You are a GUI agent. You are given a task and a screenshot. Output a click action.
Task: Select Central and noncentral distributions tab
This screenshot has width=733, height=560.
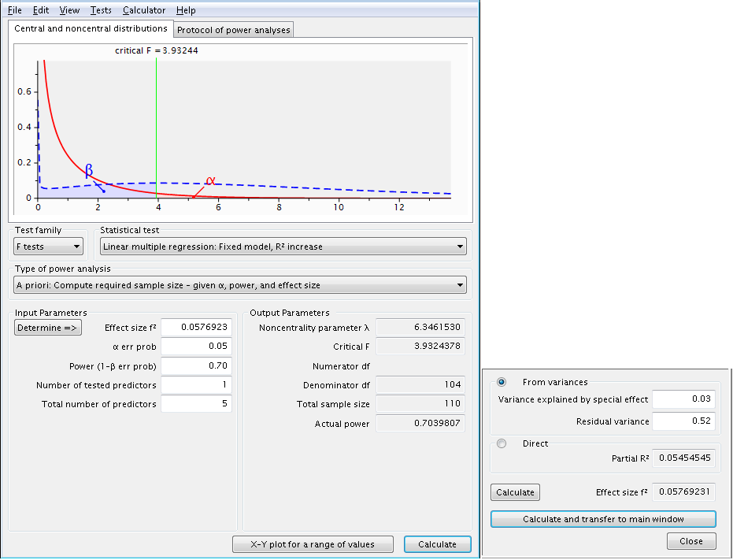coord(91,28)
